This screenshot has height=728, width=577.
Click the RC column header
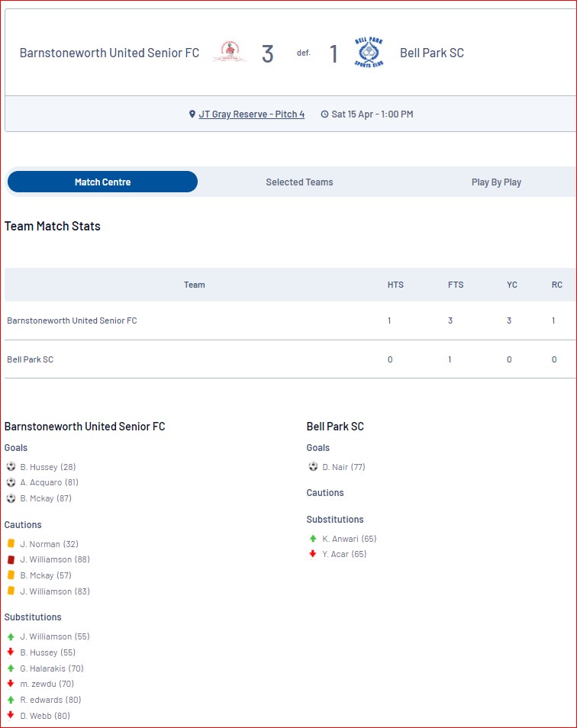[557, 285]
